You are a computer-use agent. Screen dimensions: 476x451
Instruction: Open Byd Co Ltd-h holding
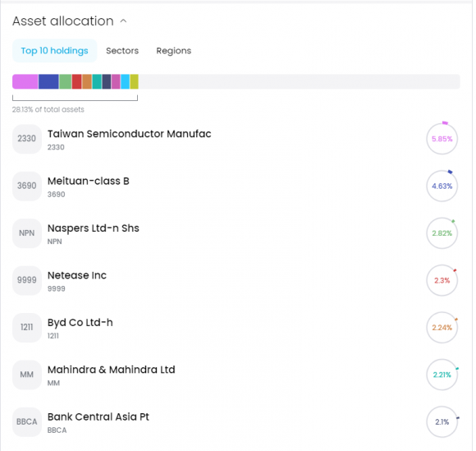click(x=80, y=323)
